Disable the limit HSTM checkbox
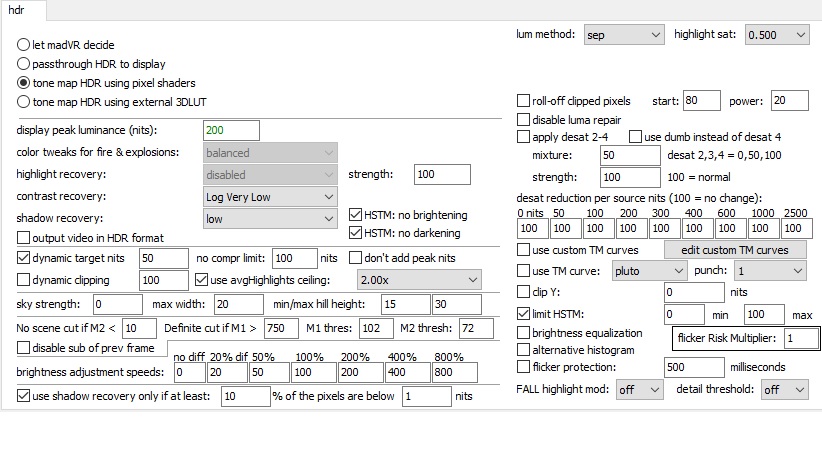Viewport: 822px width, 461px height. pyautogui.click(x=523, y=314)
